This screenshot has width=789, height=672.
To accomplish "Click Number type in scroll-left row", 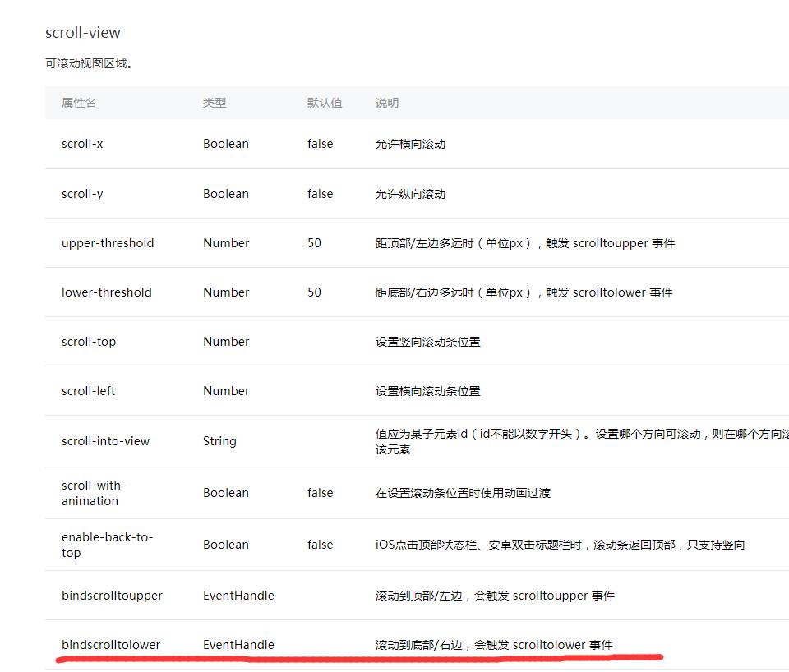I will [x=226, y=391].
